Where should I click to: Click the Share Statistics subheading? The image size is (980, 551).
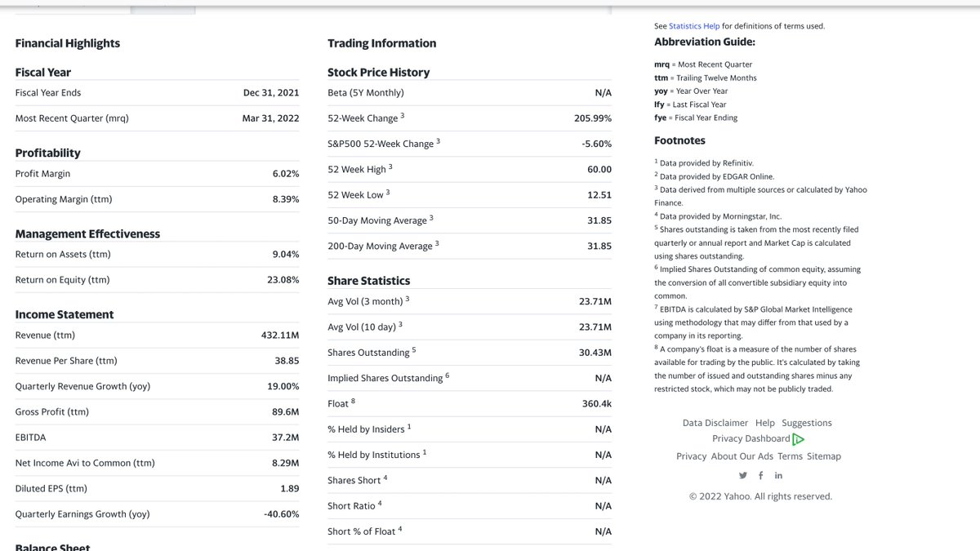[x=369, y=281]
